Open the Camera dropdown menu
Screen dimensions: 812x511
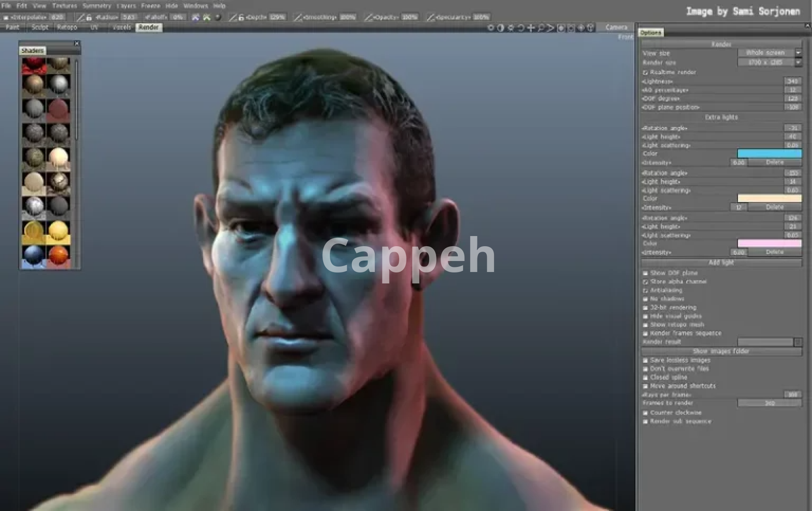coord(616,27)
